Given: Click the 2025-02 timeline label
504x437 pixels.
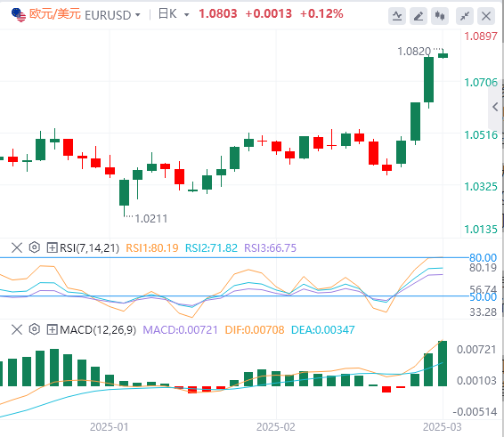Looking at the screenshot, I should pos(275,427).
